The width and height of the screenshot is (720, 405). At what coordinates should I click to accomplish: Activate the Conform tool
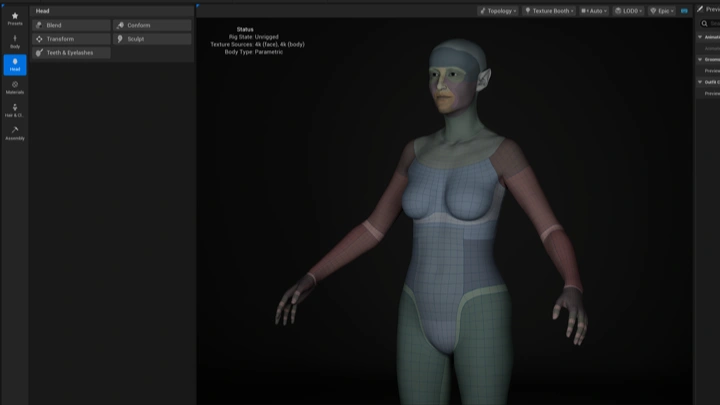[151, 25]
